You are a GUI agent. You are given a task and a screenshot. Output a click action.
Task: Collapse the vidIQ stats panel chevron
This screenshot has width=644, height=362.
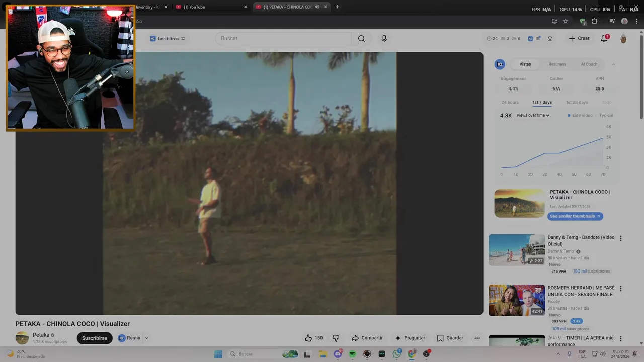(613, 64)
